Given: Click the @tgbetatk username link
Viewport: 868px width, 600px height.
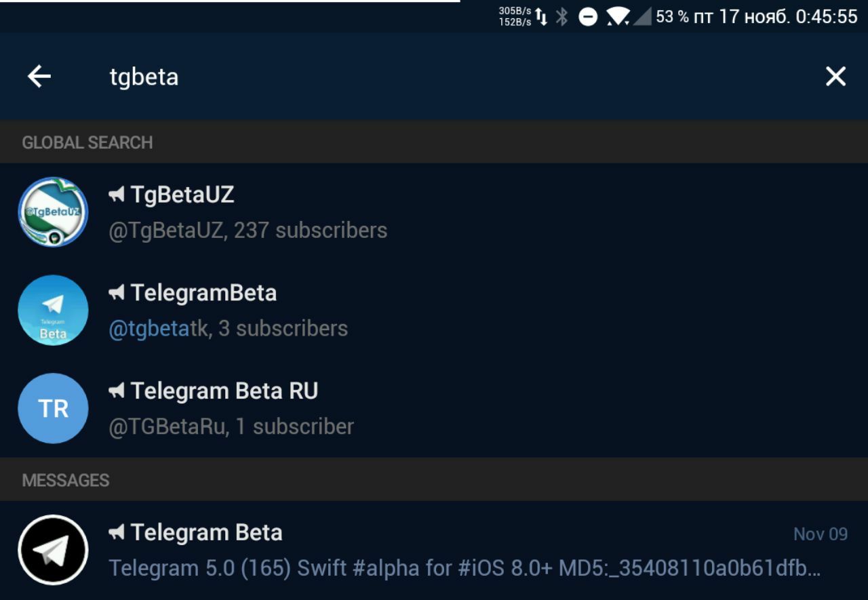Looking at the screenshot, I should click(159, 329).
